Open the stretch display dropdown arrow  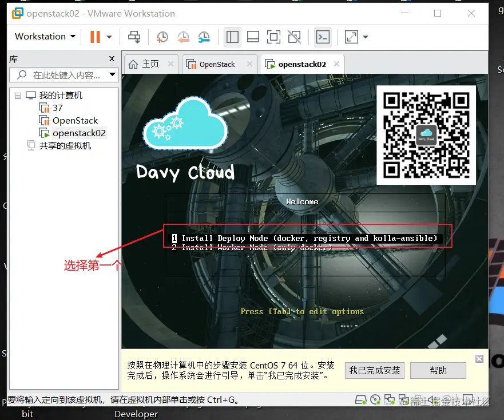tap(366, 37)
